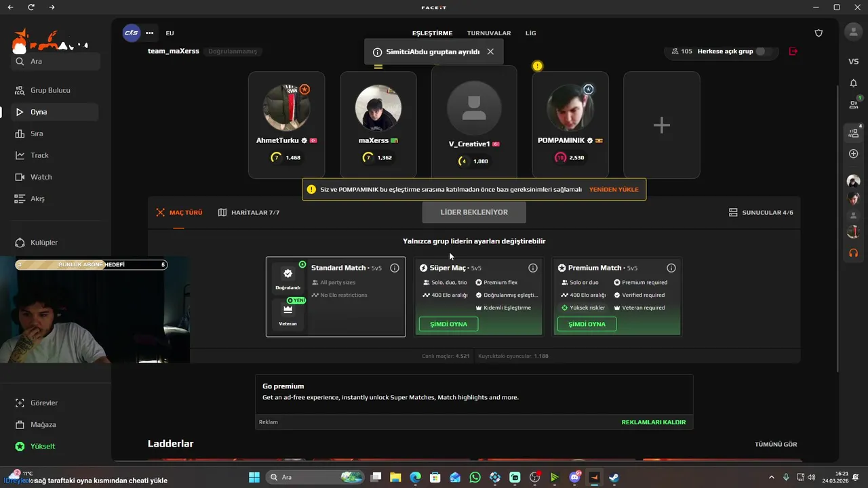Open the shield icon in top bar
This screenshot has width=868, height=488.
click(818, 33)
